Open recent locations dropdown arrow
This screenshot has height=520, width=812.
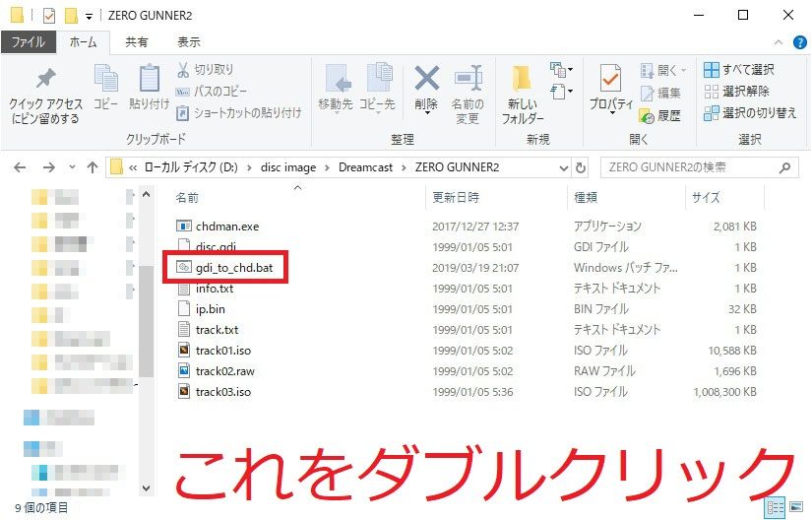click(72, 166)
